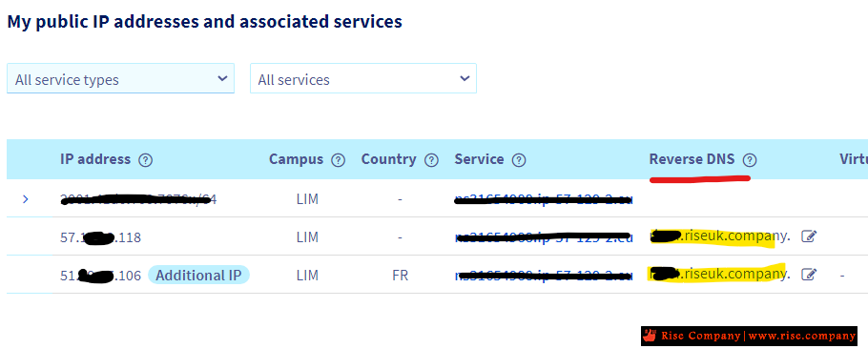Open the Country column help icon
Viewport: 868px width, 349px height.
click(431, 160)
